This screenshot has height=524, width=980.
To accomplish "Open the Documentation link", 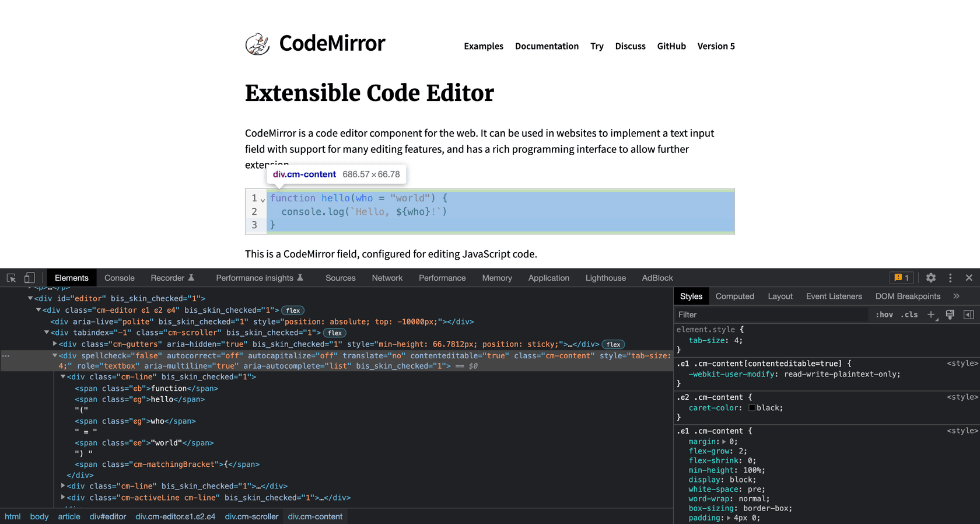I will pos(547,46).
